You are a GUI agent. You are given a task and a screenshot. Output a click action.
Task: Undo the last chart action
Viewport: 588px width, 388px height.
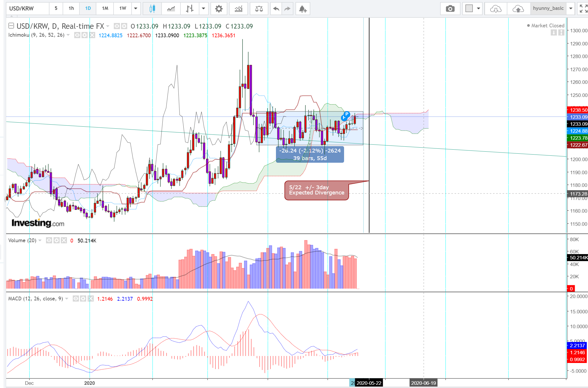[276, 9]
